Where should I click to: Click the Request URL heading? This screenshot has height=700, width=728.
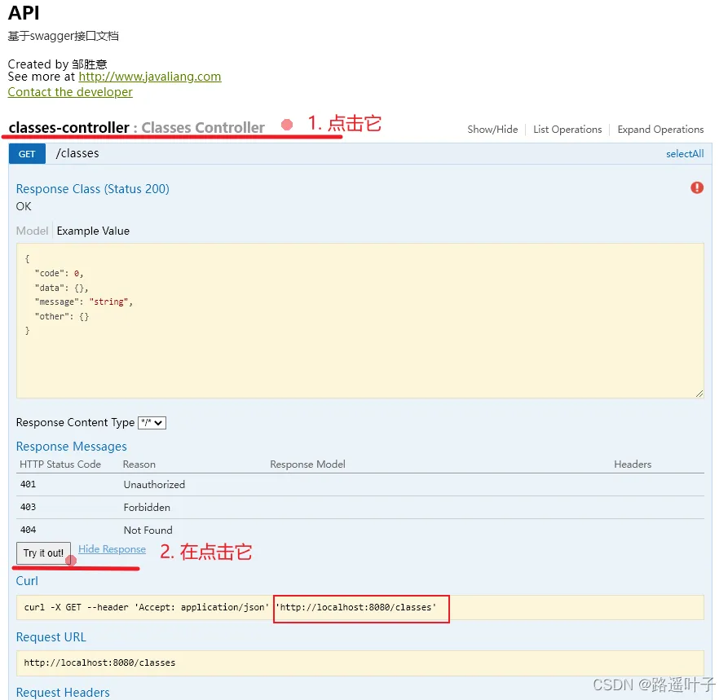coord(51,637)
